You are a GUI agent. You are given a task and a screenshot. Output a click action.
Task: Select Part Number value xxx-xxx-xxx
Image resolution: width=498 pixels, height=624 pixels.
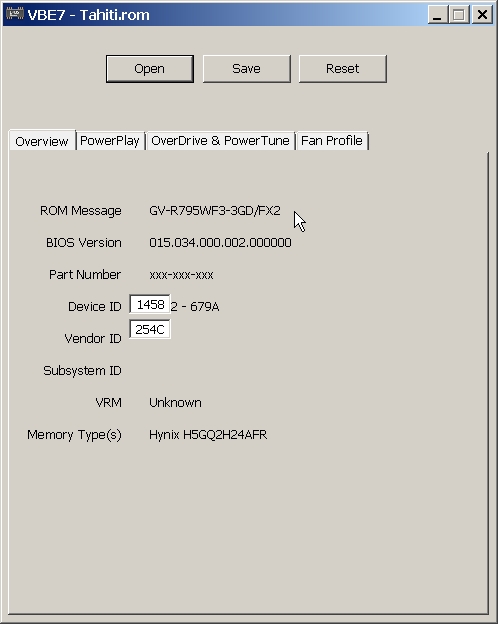(181, 275)
